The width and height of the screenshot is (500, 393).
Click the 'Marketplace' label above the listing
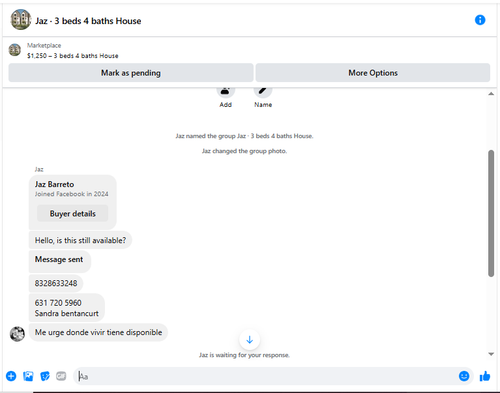(x=44, y=45)
